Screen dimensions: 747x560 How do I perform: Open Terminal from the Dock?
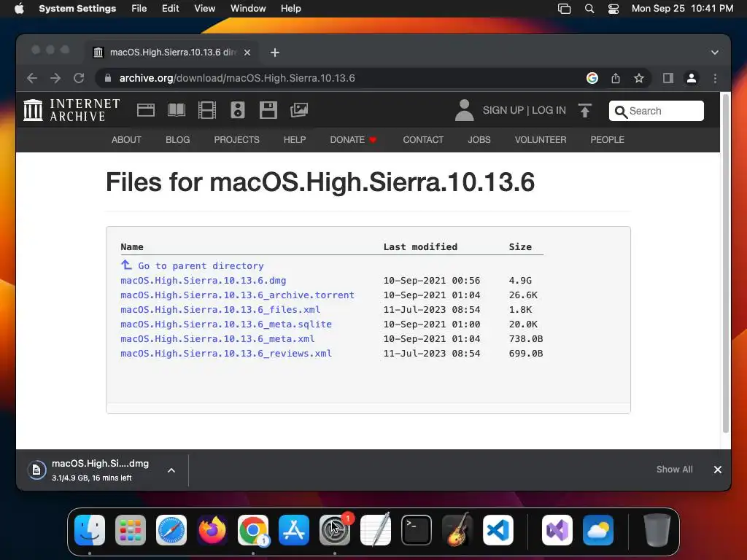coord(417,530)
